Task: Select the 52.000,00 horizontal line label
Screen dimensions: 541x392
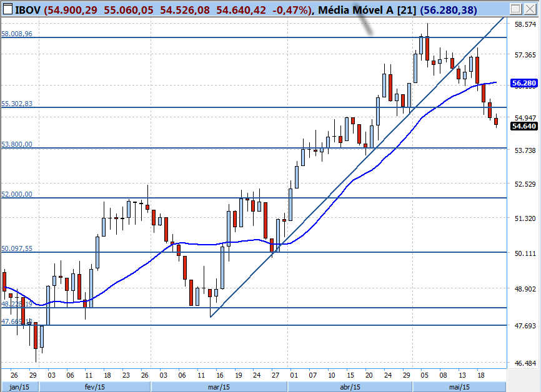Action: (17, 194)
